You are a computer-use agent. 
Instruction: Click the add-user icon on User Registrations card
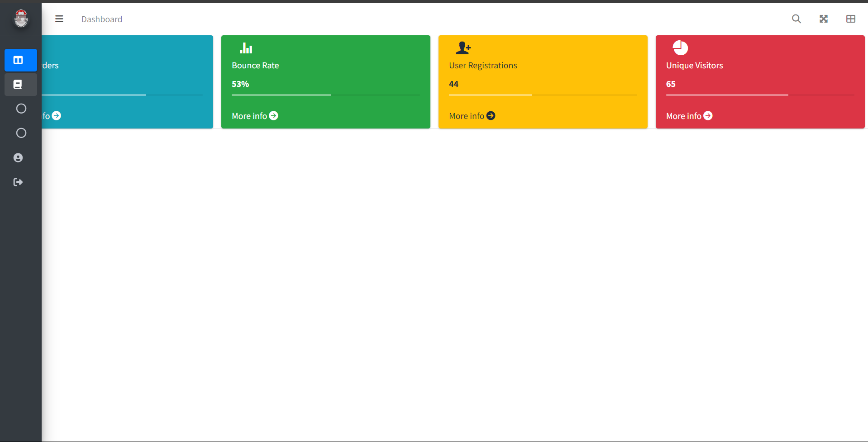[463, 48]
